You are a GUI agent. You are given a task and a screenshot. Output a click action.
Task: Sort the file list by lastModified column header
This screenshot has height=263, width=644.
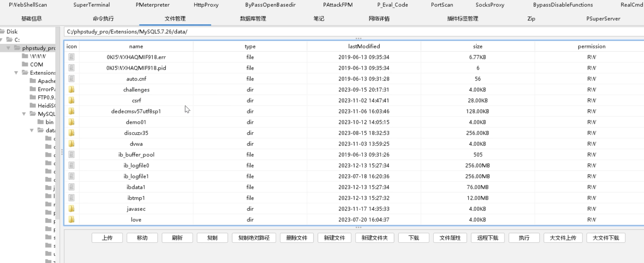pyautogui.click(x=364, y=46)
